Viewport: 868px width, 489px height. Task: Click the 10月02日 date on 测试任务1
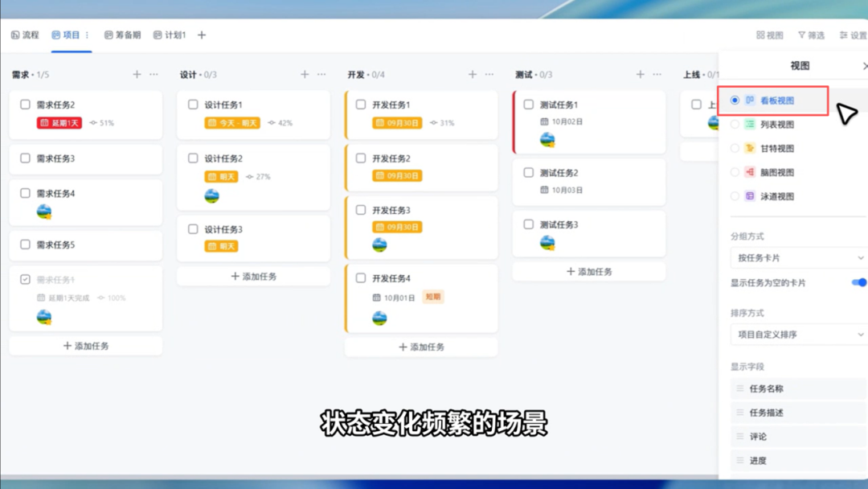click(561, 121)
